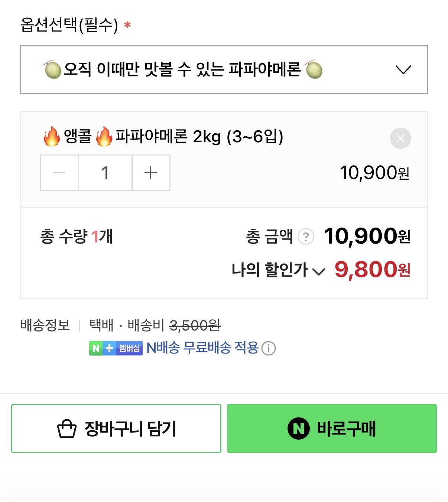Open the option selection dropdown
Viewport: 448px width, 502px height.
224,70
